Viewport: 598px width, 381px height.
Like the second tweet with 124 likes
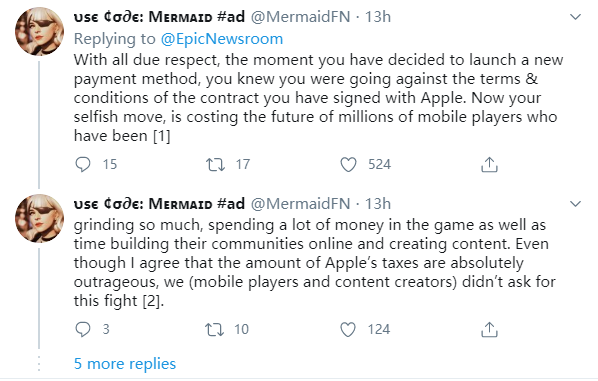click(348, 330)
